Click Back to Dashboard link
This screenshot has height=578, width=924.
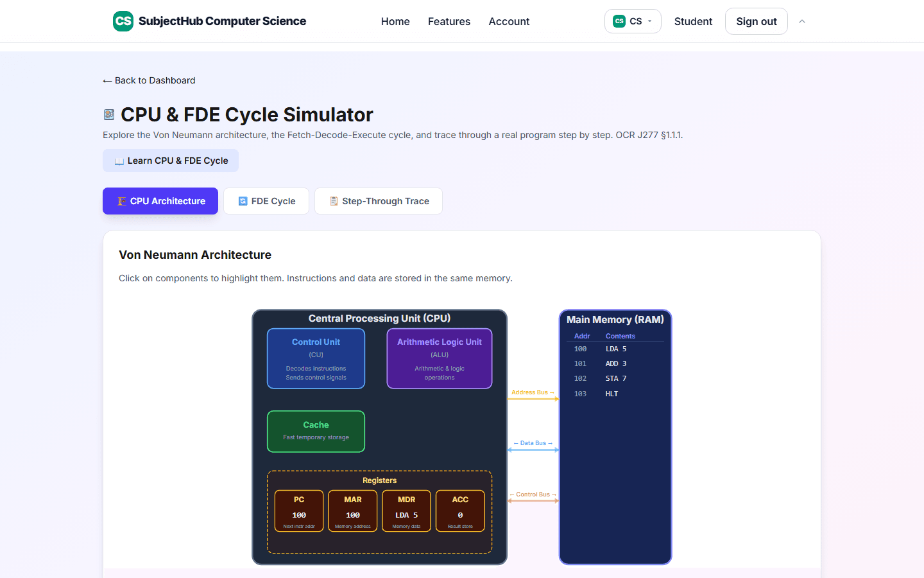click(x=149, y=80)
